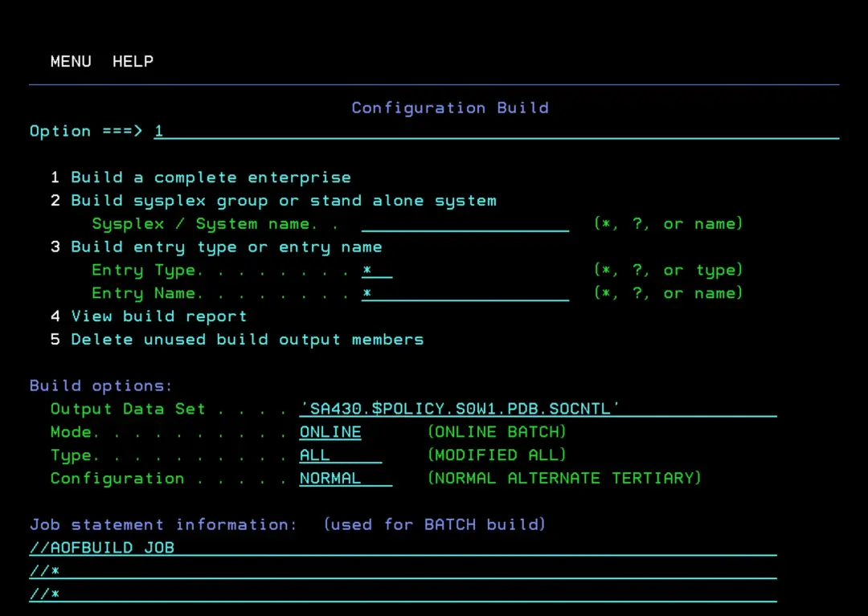The width and height of the screenshot is (868, 616).
Task: Click the Entry Type label
Action: point(144,271)
